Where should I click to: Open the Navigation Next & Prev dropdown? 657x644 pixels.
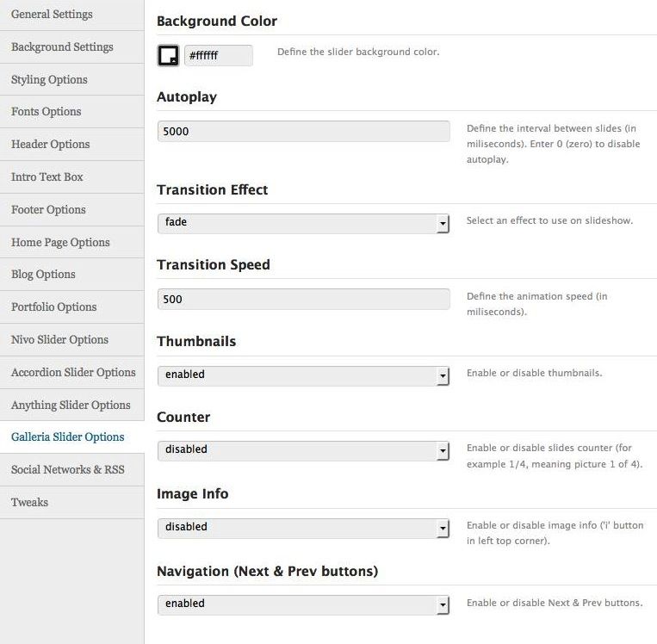click(303, 604)
